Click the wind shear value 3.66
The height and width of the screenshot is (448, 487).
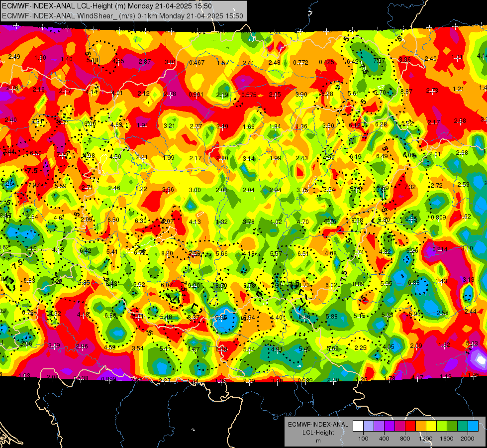(168, 189)
